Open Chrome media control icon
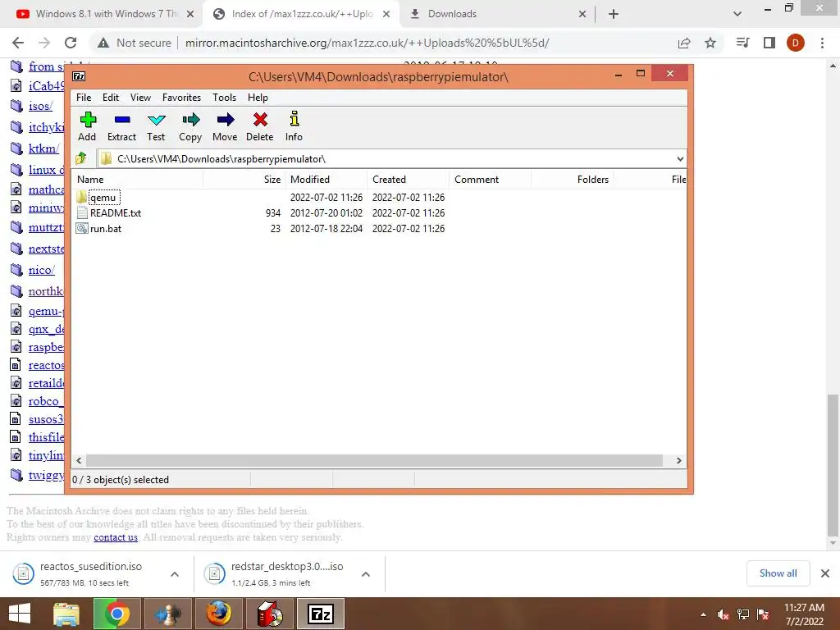840x630 pixels. pyautogui.click(x=742, y=43)
